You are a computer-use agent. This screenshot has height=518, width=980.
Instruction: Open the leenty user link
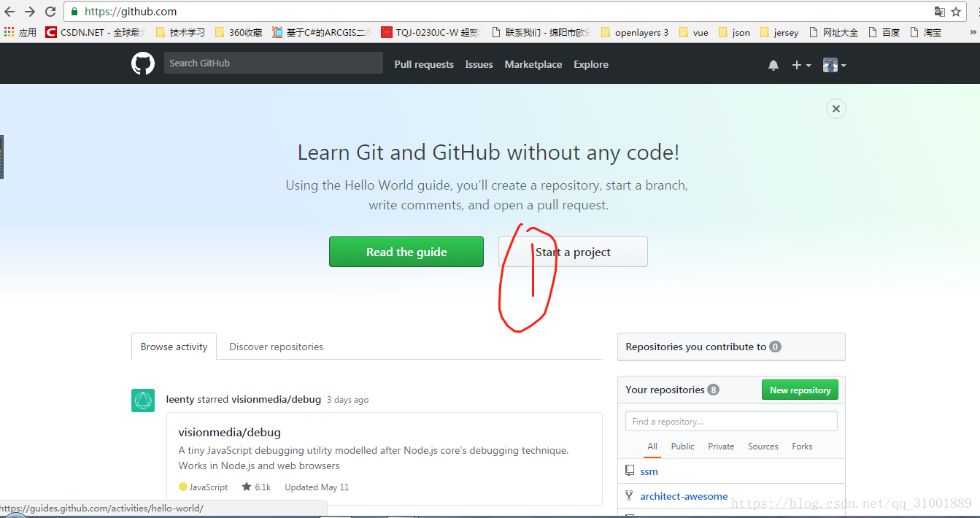tap(180, 399)
